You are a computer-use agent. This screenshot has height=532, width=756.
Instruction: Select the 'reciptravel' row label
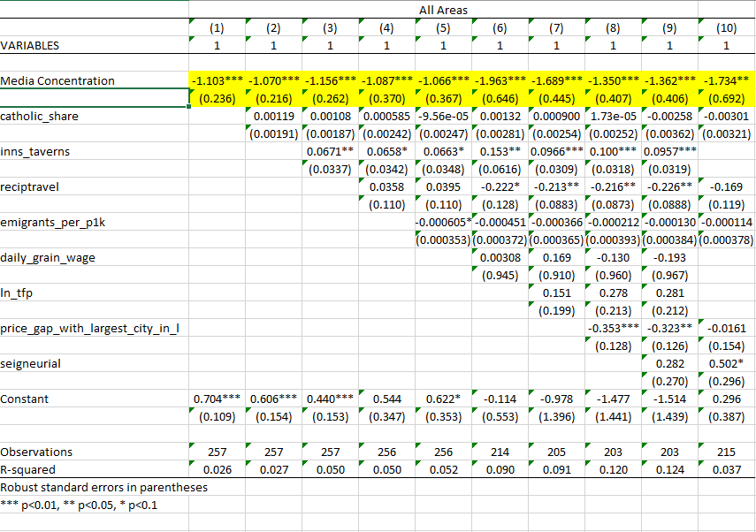[x=95, y=186]
